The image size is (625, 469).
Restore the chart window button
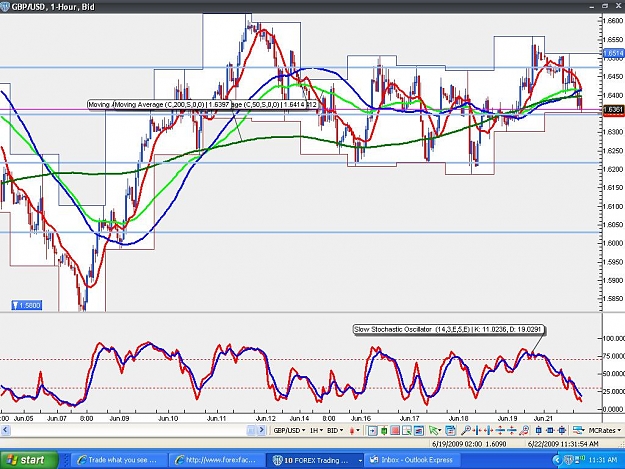tap(605, 6)
